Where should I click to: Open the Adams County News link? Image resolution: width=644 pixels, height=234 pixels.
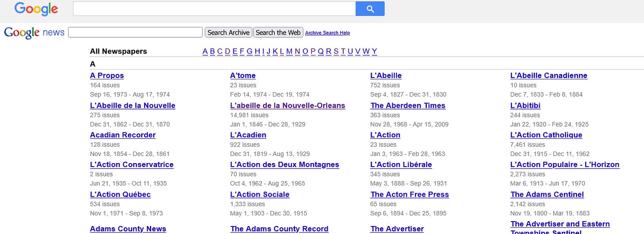(128, 229)
